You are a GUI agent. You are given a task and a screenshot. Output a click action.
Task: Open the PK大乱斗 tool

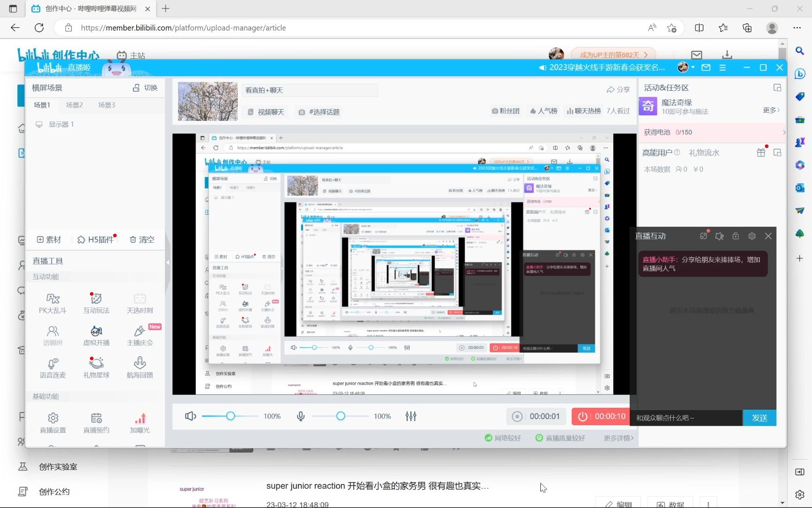pos(53,303)
